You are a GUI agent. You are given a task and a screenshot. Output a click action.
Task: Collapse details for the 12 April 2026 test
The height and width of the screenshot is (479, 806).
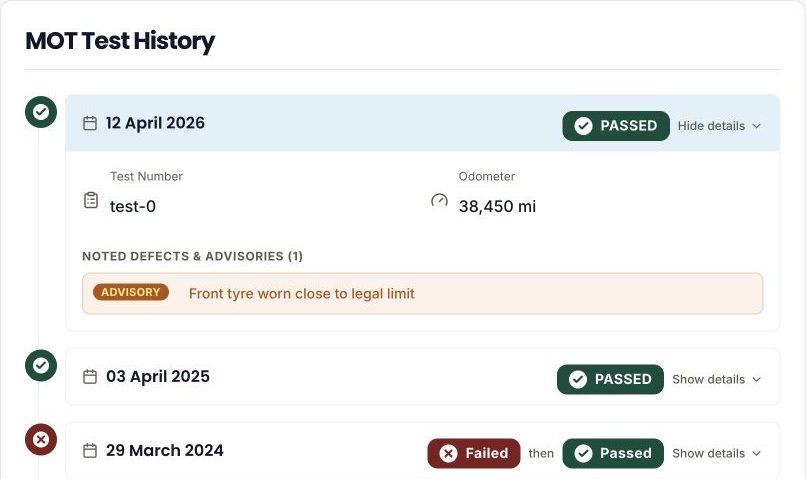coord(719,126)
